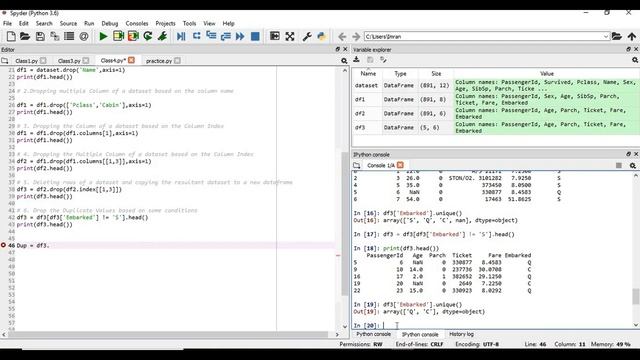
Task: Run the cell and advance icon
Action: (x=133, y=36)
